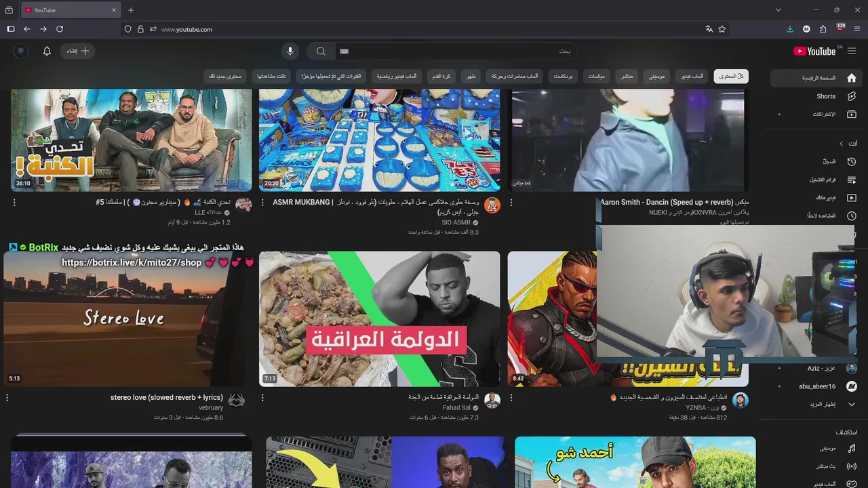
Task: Select the 'All' filter chip
Action: click(731, 77)
